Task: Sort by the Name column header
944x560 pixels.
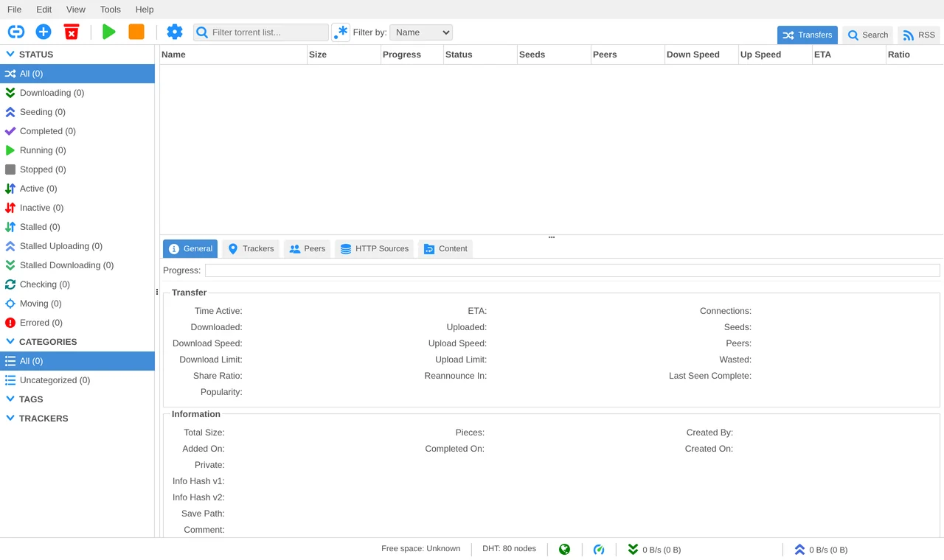Action: [x=233, y=55]
